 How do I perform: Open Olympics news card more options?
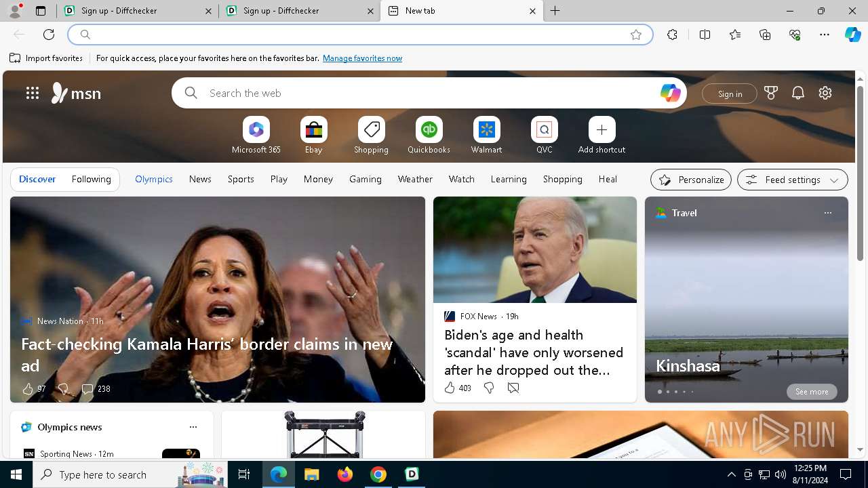click(193, 427)
